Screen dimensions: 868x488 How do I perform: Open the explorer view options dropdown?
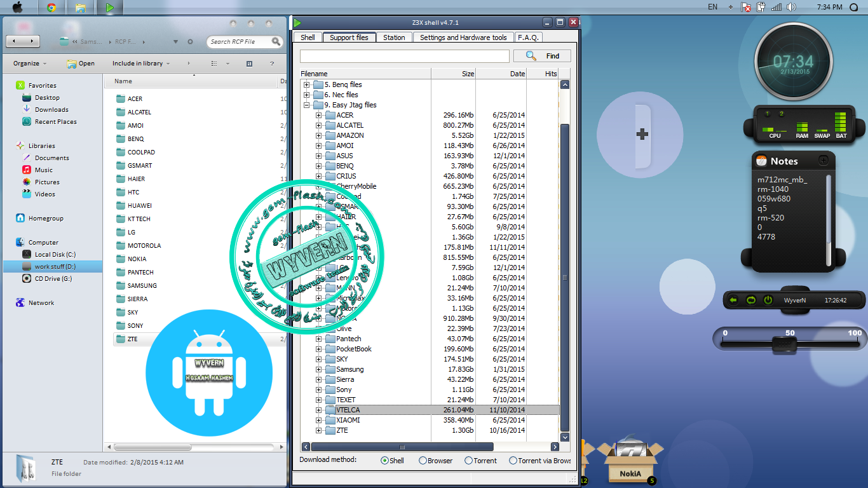tap(227, 64)
